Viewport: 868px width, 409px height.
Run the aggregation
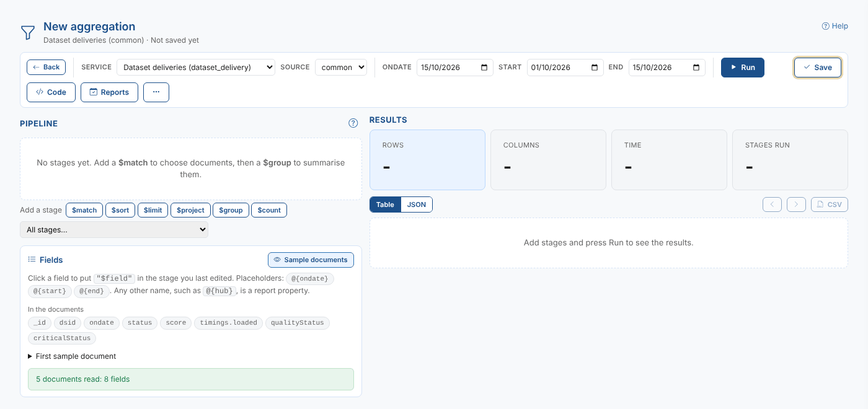pos(743,67)
